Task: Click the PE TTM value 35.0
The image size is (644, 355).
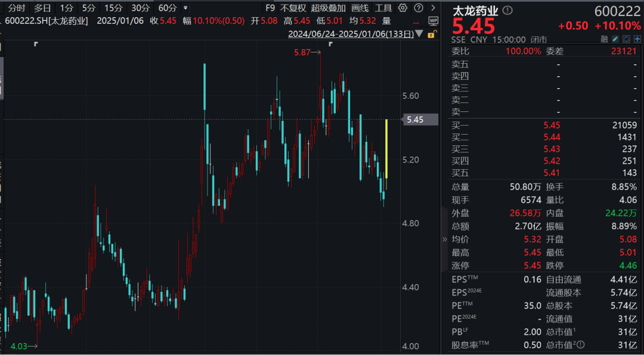Action: coord(532,306)
